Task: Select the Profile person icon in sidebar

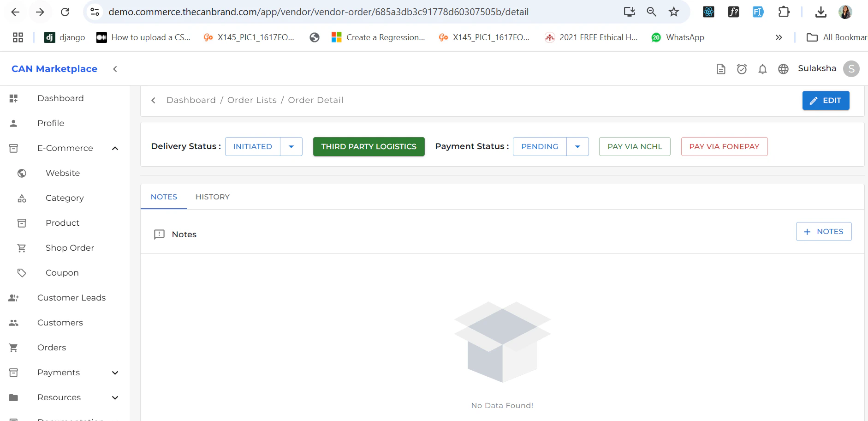Action: point(13,123)
